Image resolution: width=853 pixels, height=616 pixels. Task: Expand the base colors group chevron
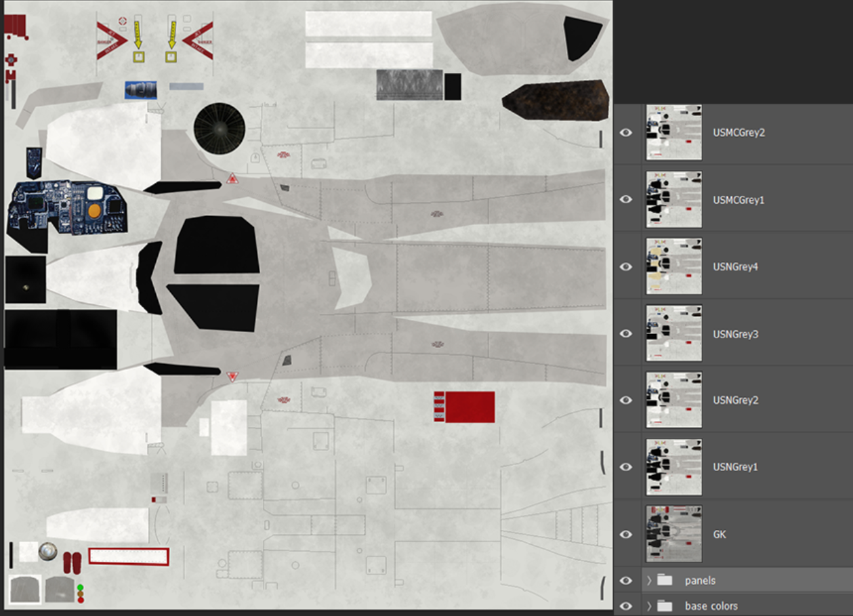pos(649,606)
